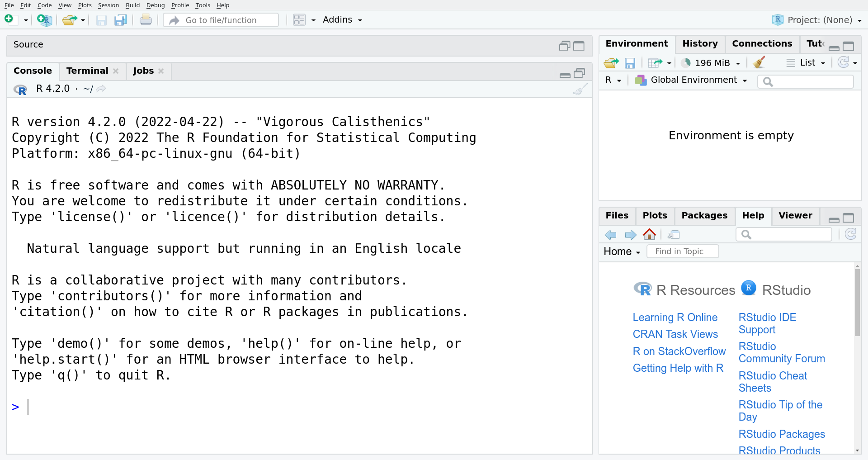Open the panes layout dropdown arrow
868x460 pixels.
[x=313, y=20]
